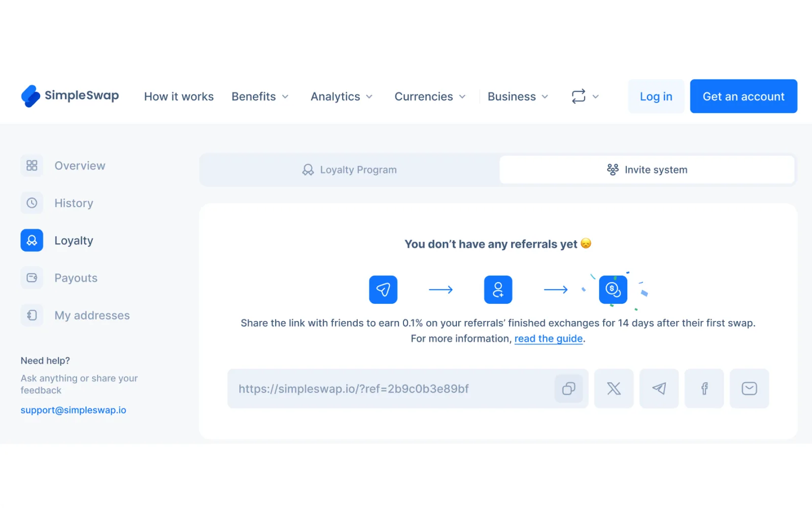The width and height of the screenshot is (812, 518).
Task: Select Loyalty in the sidebar
Action: [x=74, y=241]
